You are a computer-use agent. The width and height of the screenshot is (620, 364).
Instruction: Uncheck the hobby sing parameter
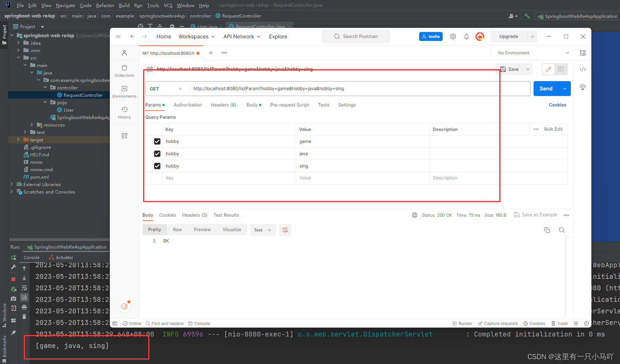coord(157,166)
